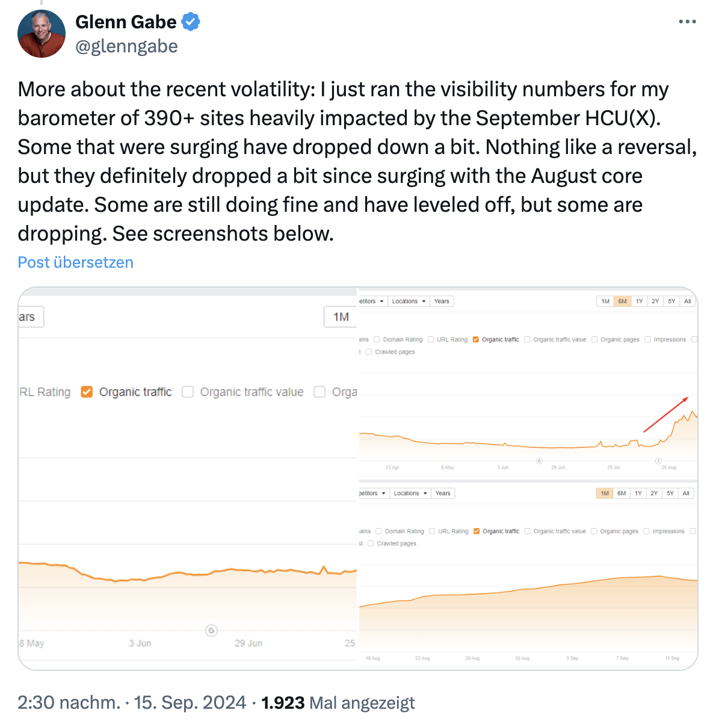The height and width of the screenshot is (728, 716).
Task: Click the "Post übersetzen" link
Action: click(x=75, y=262)
